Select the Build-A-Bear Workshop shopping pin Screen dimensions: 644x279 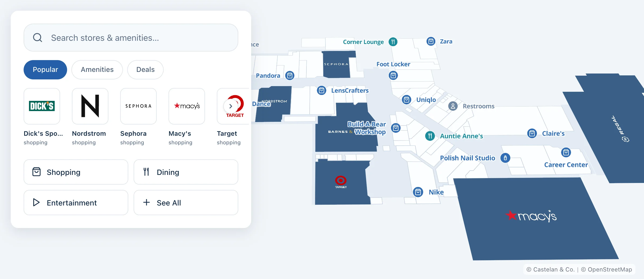tap(396, 128)
